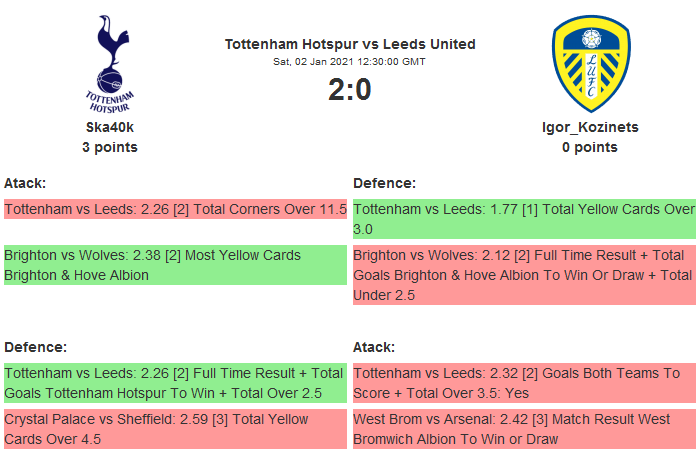Click the Igor_Kozinets 0 points label
The image size is (700, 460).
tap(590, 147)
